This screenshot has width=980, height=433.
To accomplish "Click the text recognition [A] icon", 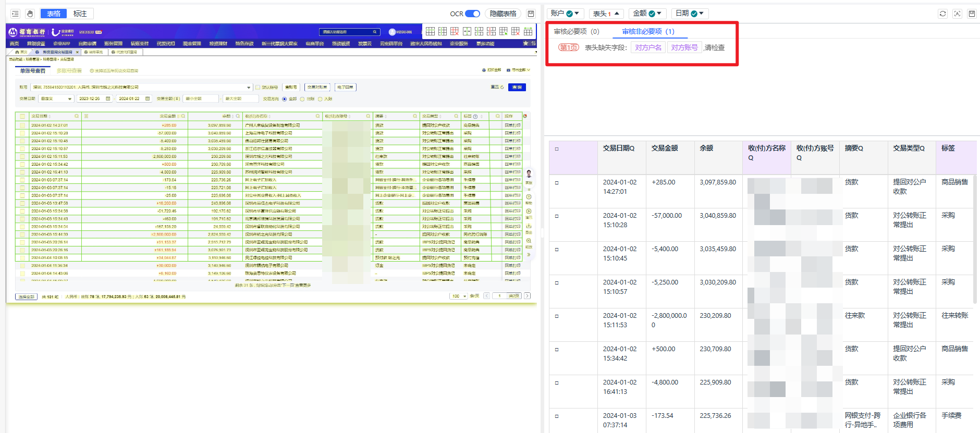I will pyautogui.click(x=957, y=14).
